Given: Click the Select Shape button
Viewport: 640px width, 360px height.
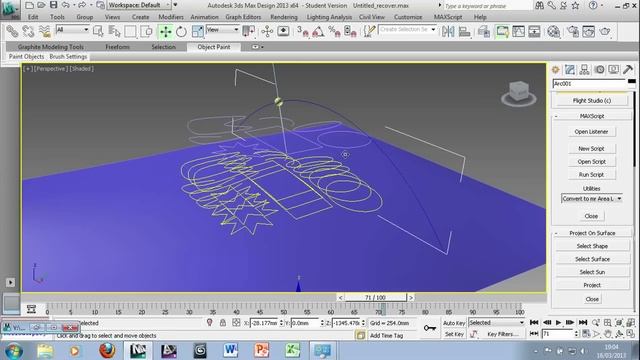Looking at the screenshot, I should click(592, 246).
